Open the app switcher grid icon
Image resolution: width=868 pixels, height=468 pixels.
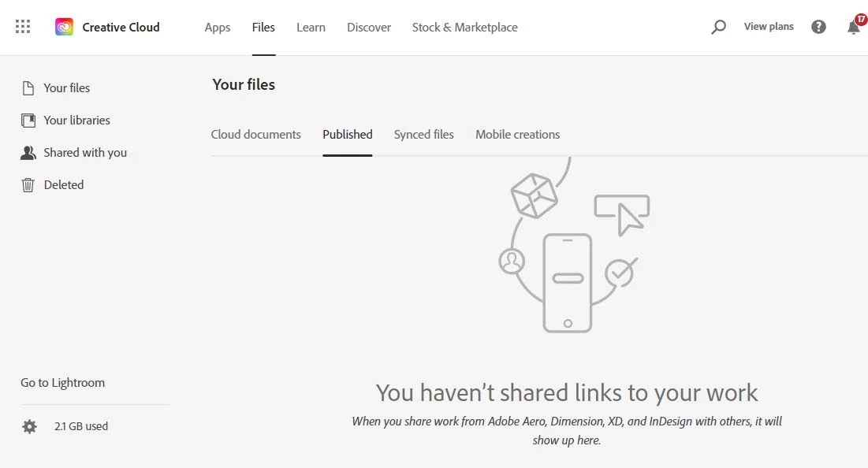click(x=23, y=27)
